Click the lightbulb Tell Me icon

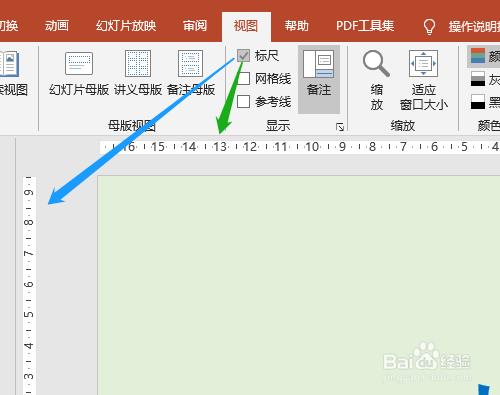(429, 26)
